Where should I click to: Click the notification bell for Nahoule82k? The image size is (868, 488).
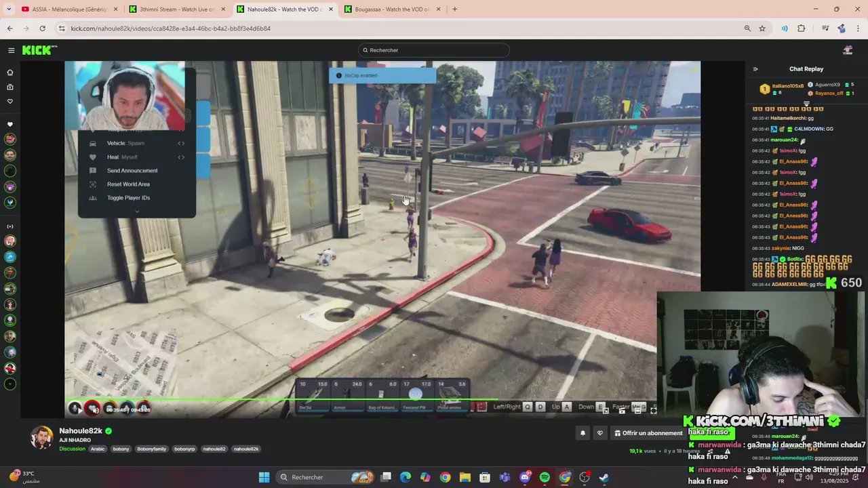(583, 433)
